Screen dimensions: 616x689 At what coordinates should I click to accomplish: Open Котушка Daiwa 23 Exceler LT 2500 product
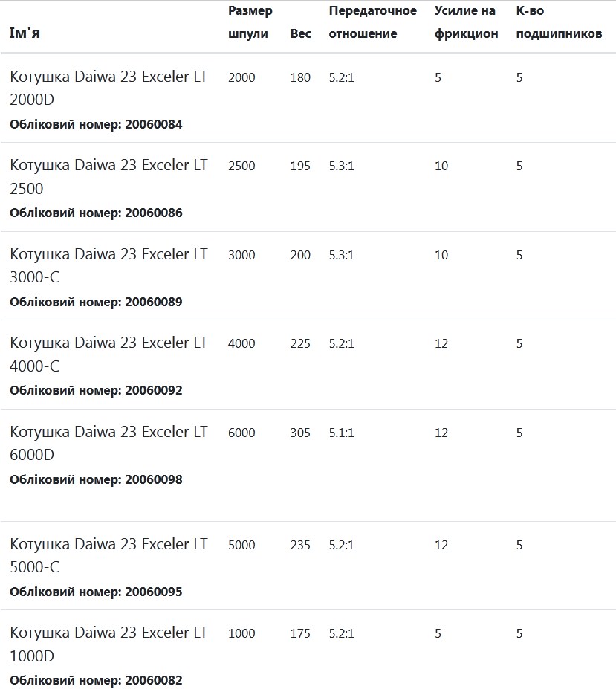(x=108, y=177)
